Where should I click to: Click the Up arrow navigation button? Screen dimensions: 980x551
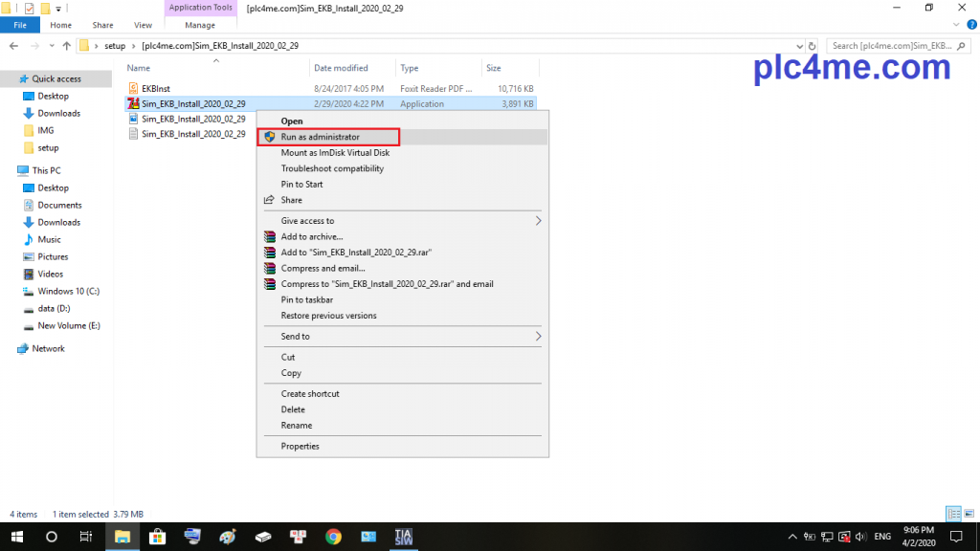pyautogui.click(x=66, y=45)
